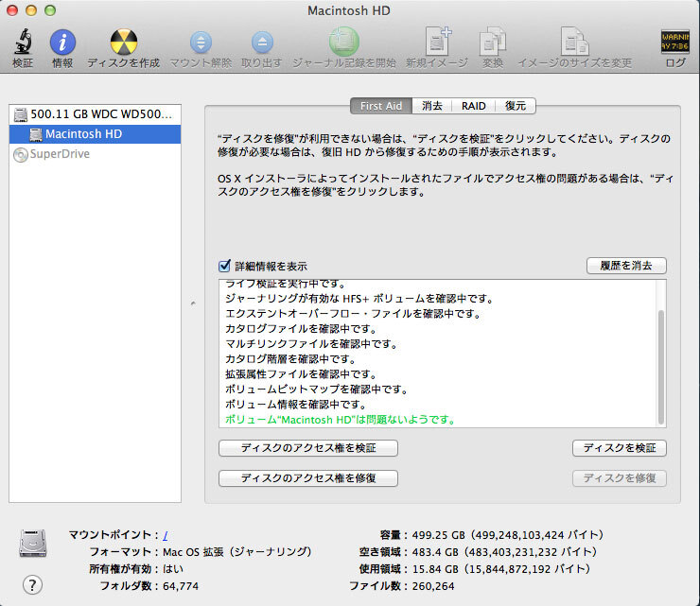Screen dimensions: 700x606
Task: Click the 新規イメージ toolbar icon
Action: tap(437, 41)
